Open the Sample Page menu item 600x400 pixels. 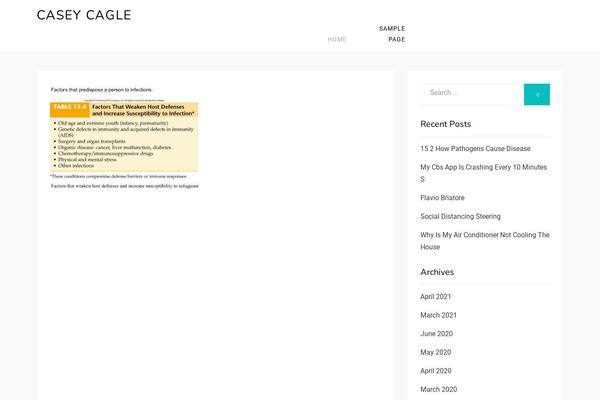pos(392,34)
